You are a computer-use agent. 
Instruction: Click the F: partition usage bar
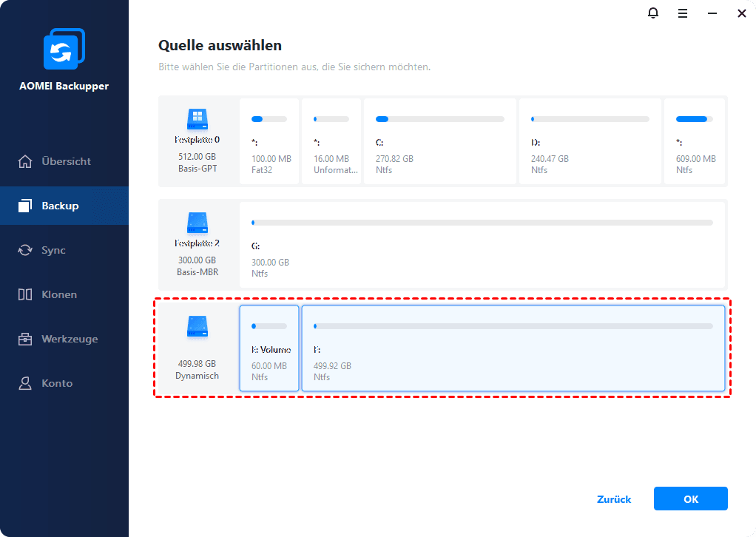click(513, 326)
